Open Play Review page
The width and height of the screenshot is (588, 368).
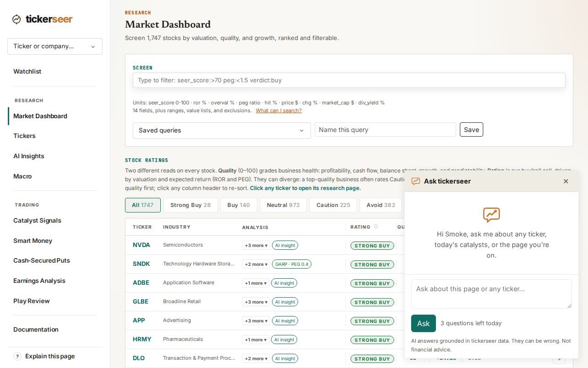(x=31, y=301)
